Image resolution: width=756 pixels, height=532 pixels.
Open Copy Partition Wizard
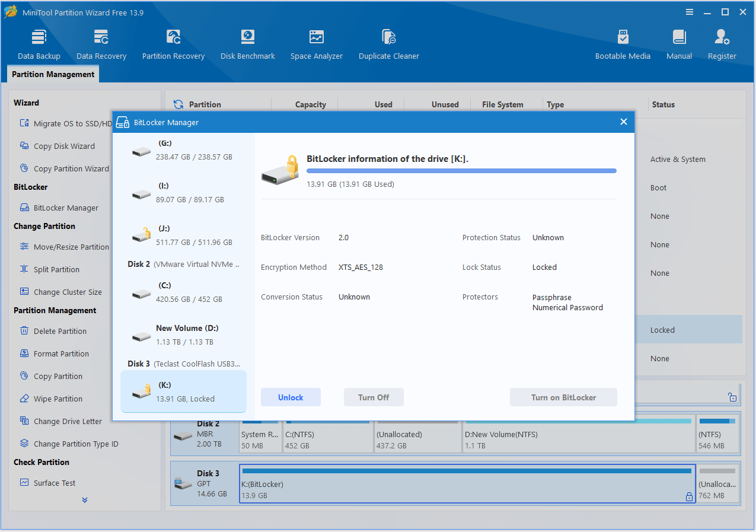(65, 168)
